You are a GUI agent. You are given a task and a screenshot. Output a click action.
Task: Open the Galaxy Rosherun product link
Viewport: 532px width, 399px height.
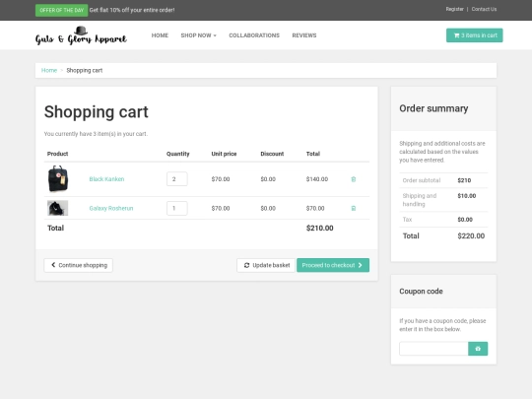click(111, 208)
